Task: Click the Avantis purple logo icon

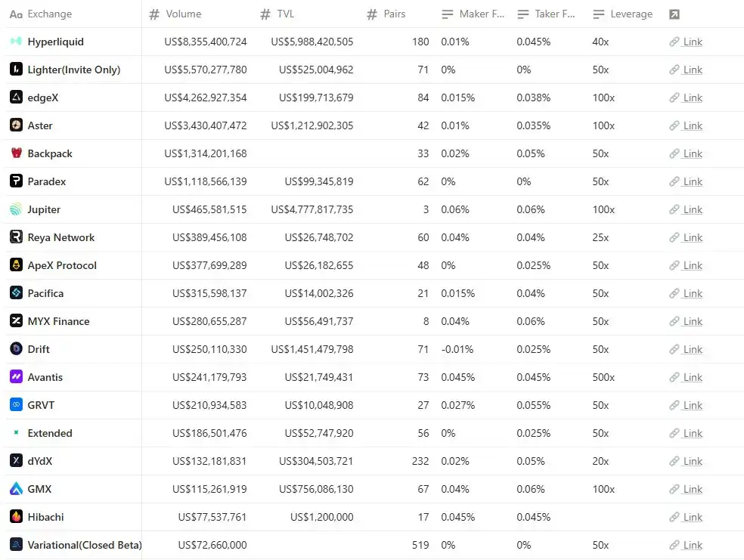Action: point(16,377)
